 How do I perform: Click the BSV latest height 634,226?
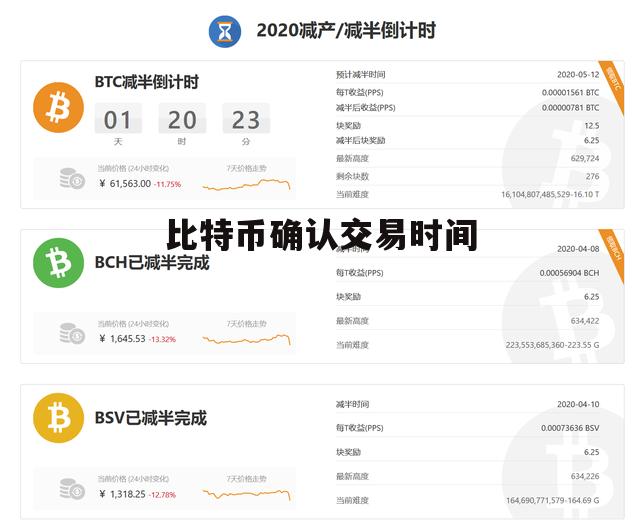coord(585,476)
